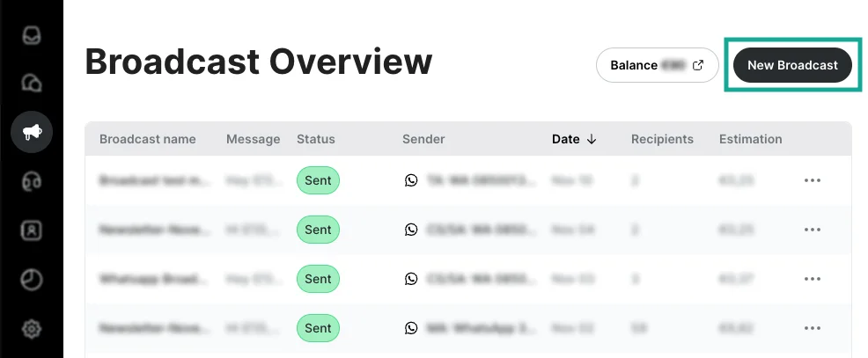The height and width of the screenshot is (358, 868).
Task: Open three-dot menu for first broadcast row
Action: (812, 180)
